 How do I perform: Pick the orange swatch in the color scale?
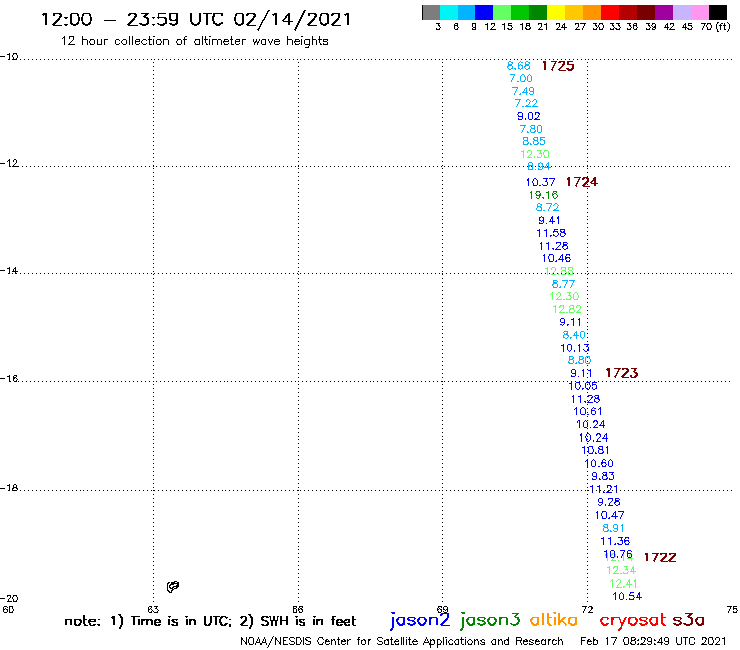[x=592, y=12]
